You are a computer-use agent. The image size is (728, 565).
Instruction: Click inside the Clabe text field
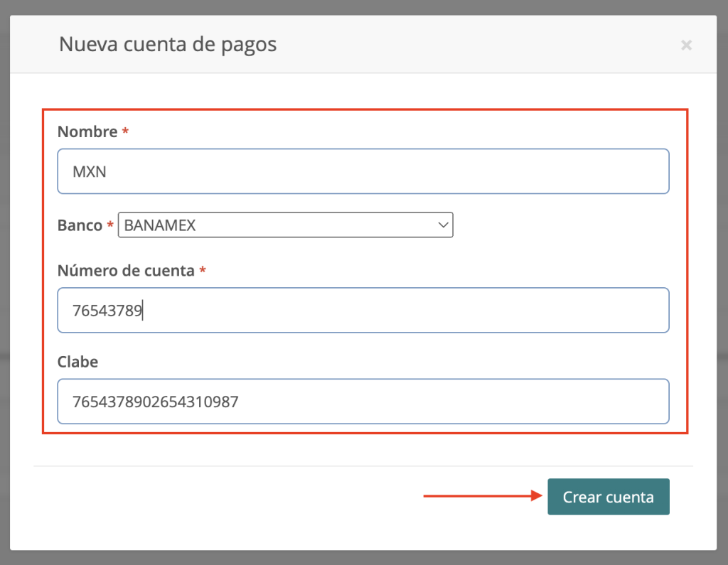(x=363, y=402)
